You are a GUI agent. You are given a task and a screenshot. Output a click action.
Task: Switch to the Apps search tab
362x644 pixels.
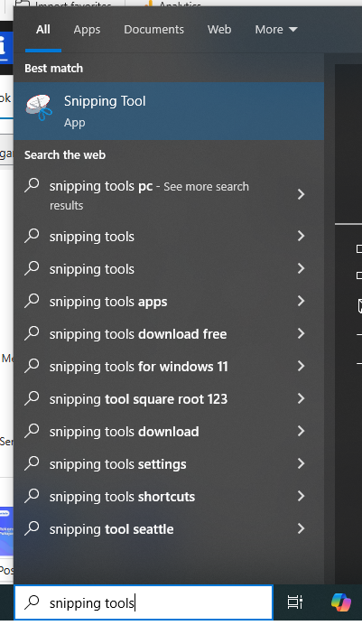coord(87,30)
